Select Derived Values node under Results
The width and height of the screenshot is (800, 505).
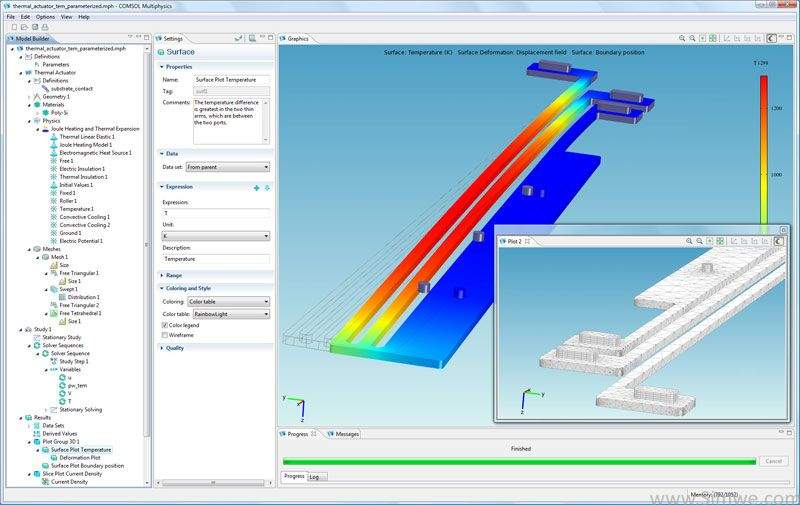click(x=60, y=434)
